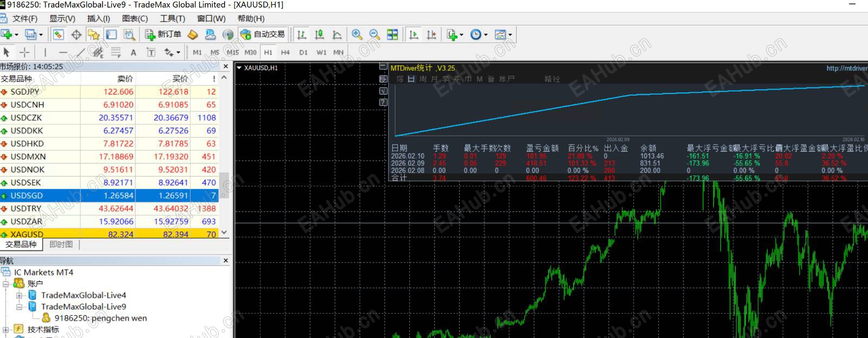868x338 pixels.
Task: Toggle the Market Watch panel icon
Action: [x=58, y=35]
